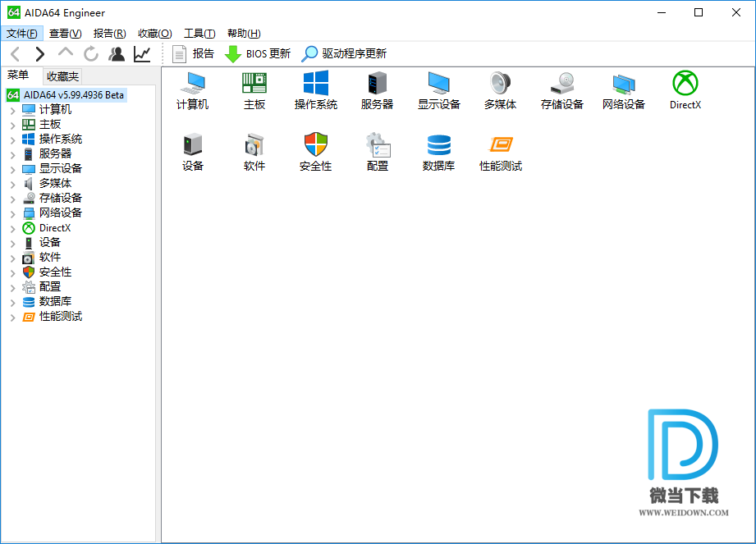Screen dimensions: 756x544
Task: Expand the 计算机 tree node
Action: point(12,111)
